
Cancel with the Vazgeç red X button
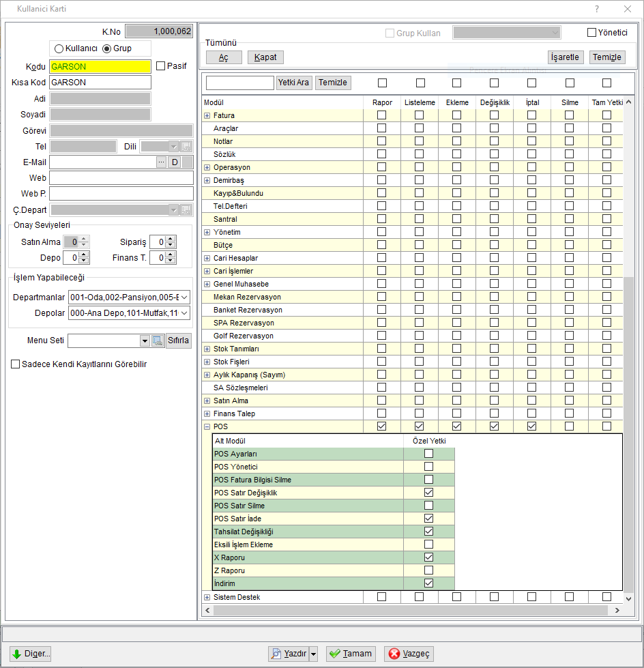tap(409, 654)
